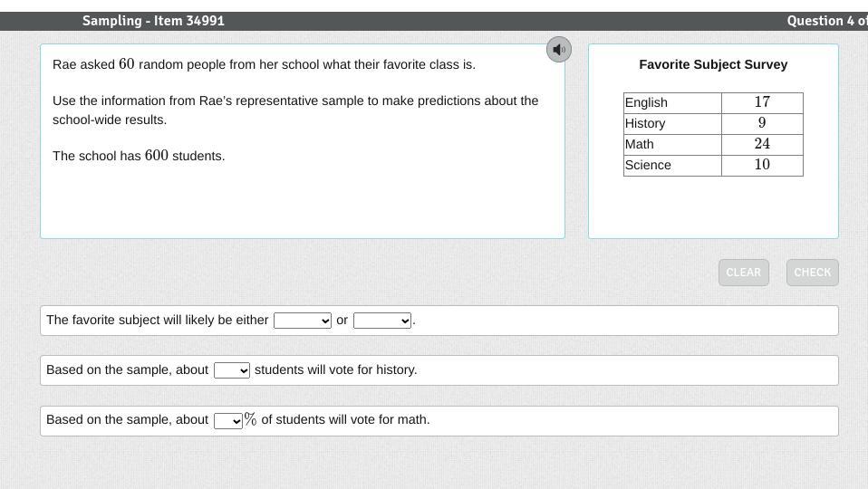Image resolution: width=868 pixels, height=489 pixels.
Task: Expand the history students count dropdown
Action: pyautogui.click(x=232, y=370)
